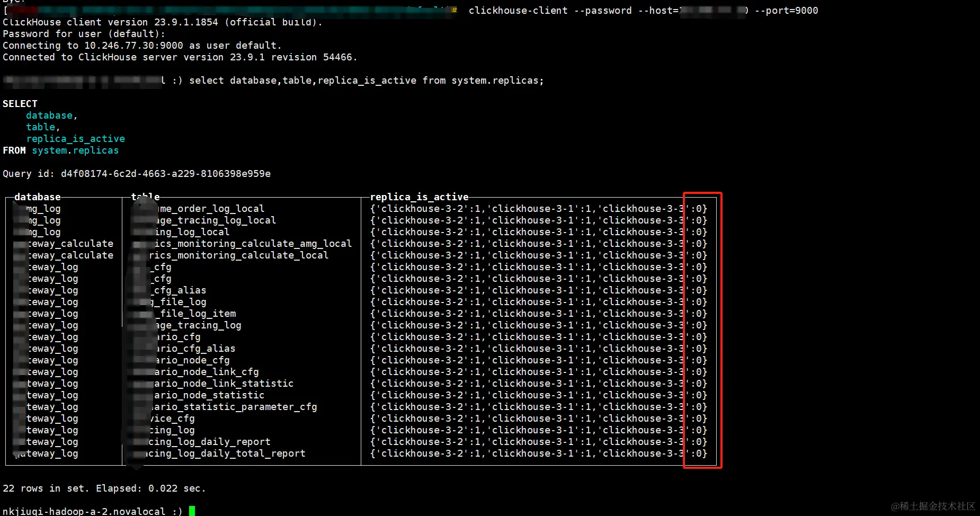Click 'system.replicas' in the FROM clause
The height and width of the screenshot is (516, 980).
click(75, 150)
